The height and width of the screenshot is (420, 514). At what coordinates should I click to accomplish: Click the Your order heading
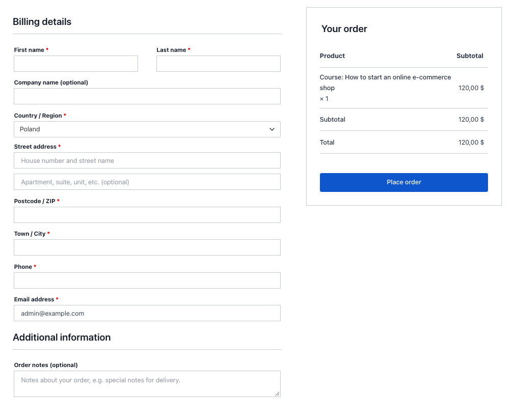(x=344, y=29)
